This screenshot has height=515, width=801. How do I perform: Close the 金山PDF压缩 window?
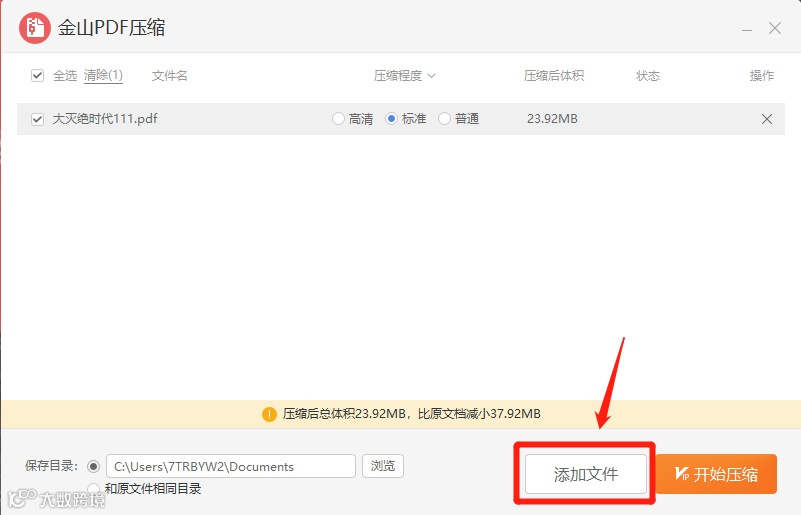click(x=775, y=28)
